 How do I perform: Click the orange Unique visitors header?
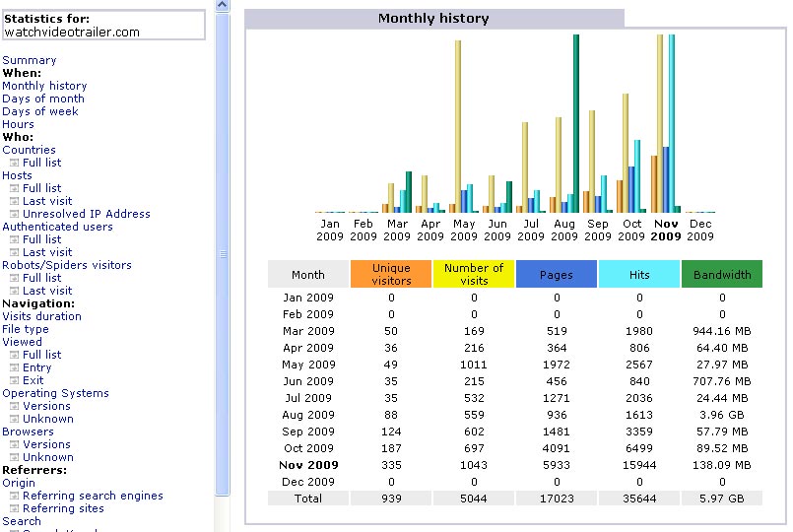coord(391,274)
